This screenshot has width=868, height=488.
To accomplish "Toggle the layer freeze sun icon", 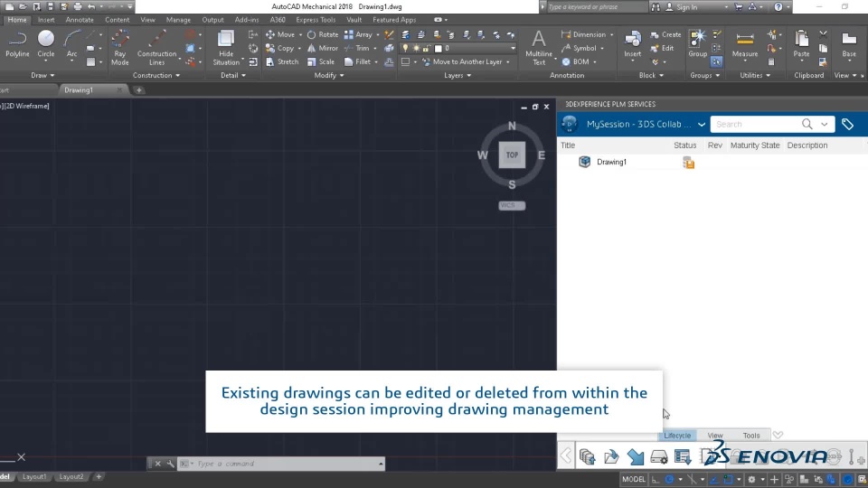I will click(x=416, y=48).
